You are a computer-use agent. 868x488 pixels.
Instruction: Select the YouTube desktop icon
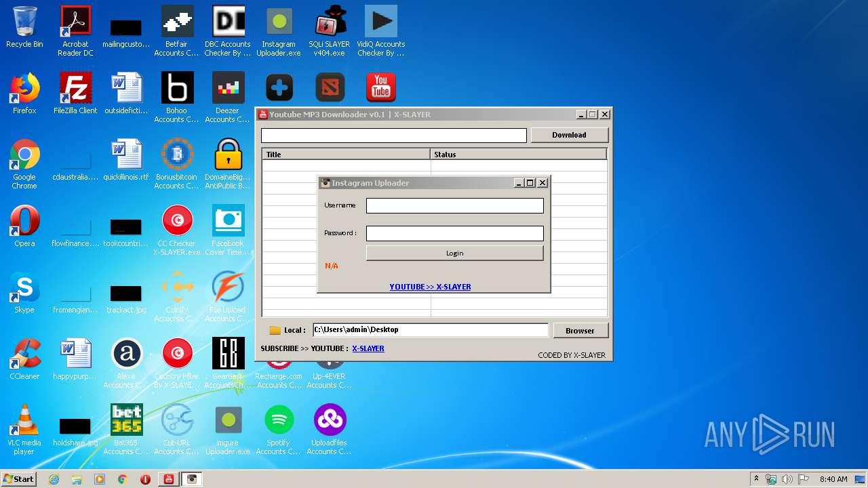click(381, 87)
